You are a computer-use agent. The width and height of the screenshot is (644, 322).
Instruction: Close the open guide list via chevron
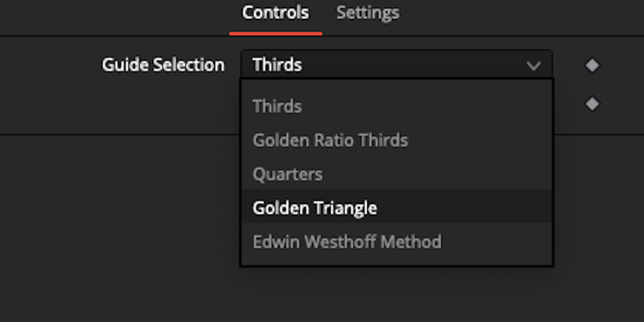(533, 65)
